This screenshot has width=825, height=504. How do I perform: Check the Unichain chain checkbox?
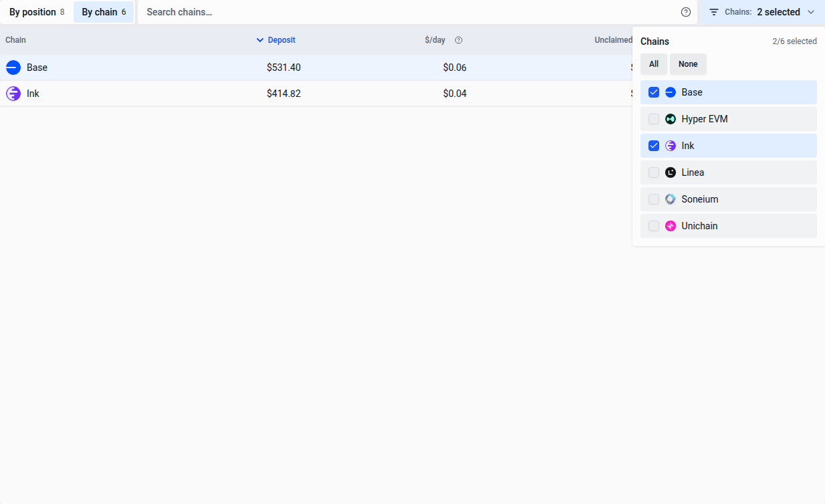coord(654,226)
